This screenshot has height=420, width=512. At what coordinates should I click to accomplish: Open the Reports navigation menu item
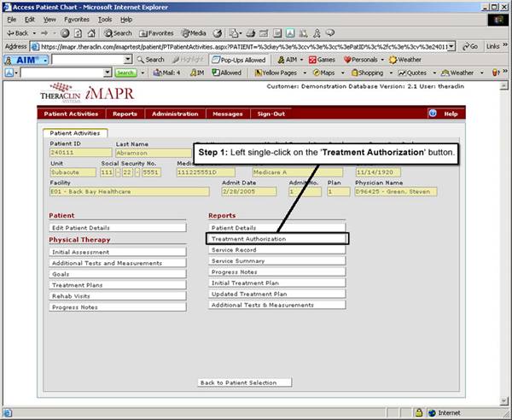coord(125,114)
